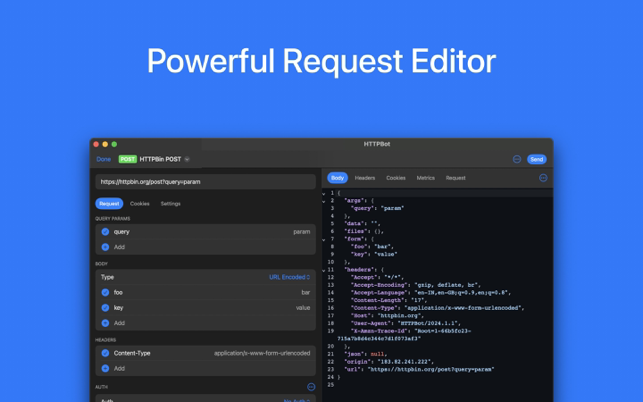643x402 pixels.
Task: Click the 'key' body key name
Action: (x=119, y=308)
